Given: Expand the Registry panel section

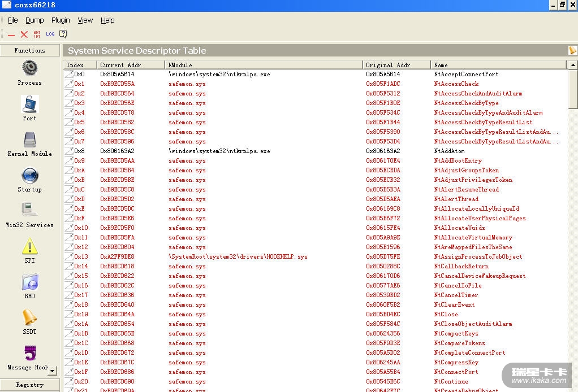Looking at the screenshot, I should 29,385.
